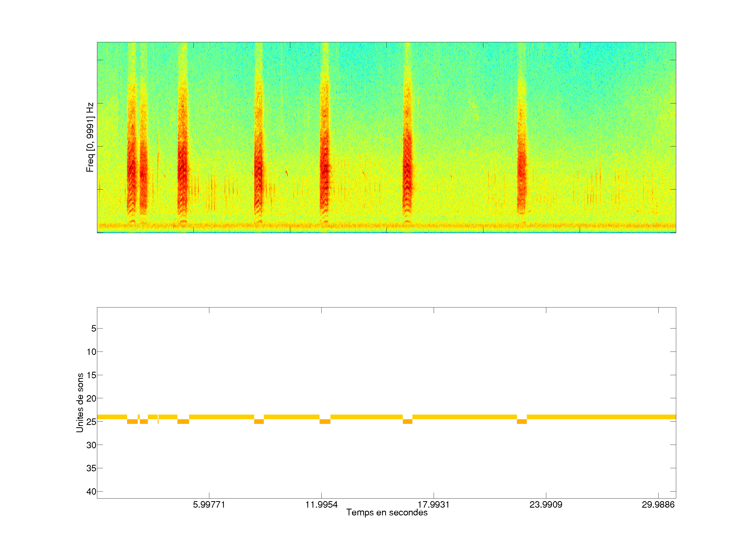Click the orange segment just before 11.9954 seconds
Screen dimensions: 747x560
325,422
